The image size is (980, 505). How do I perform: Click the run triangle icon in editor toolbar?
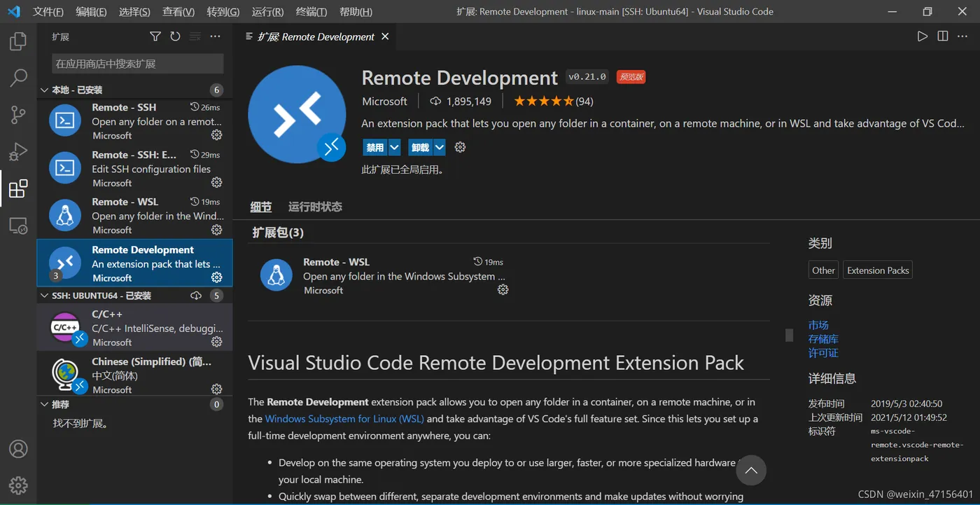(923, 36)
